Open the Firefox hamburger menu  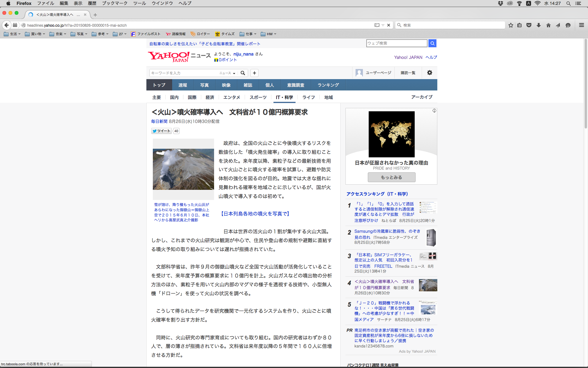click(581, 25)
